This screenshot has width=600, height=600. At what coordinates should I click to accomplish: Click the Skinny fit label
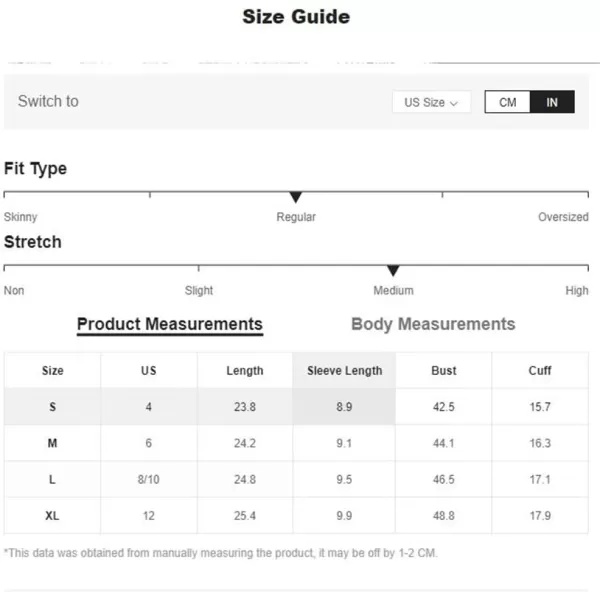[21, 217]
